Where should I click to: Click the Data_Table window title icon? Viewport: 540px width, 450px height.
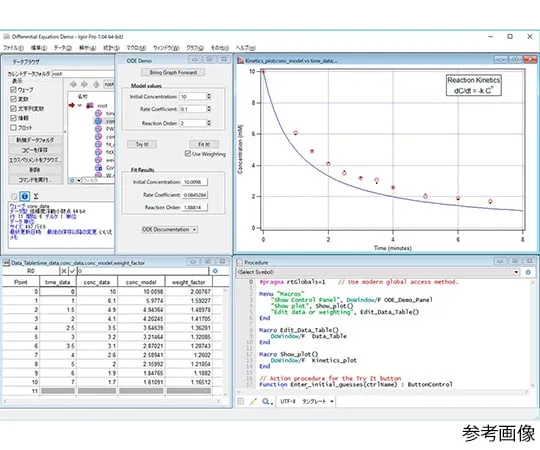coord(6,263)
